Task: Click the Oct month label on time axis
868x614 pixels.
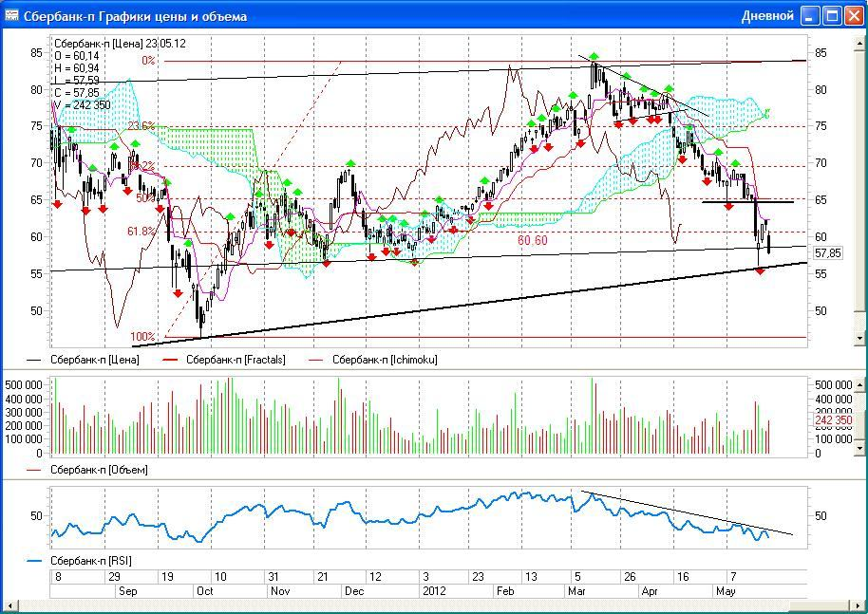Action: click(205, 591)
